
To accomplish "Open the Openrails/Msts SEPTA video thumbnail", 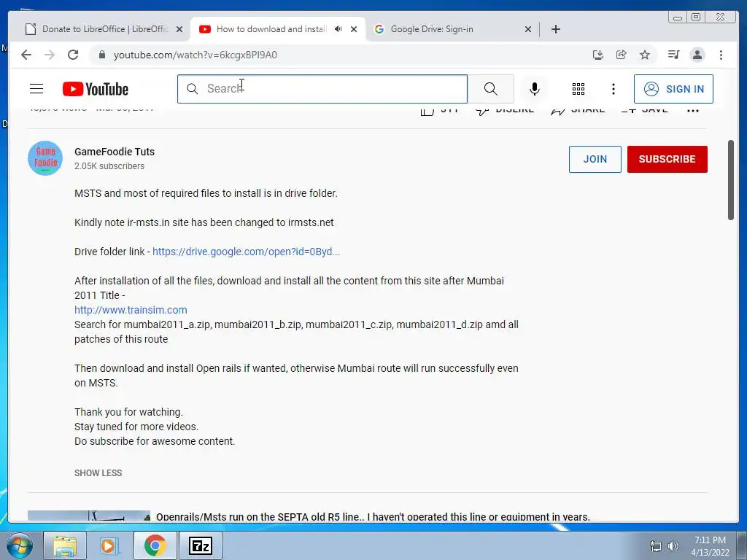I will (x=88, y=516).
